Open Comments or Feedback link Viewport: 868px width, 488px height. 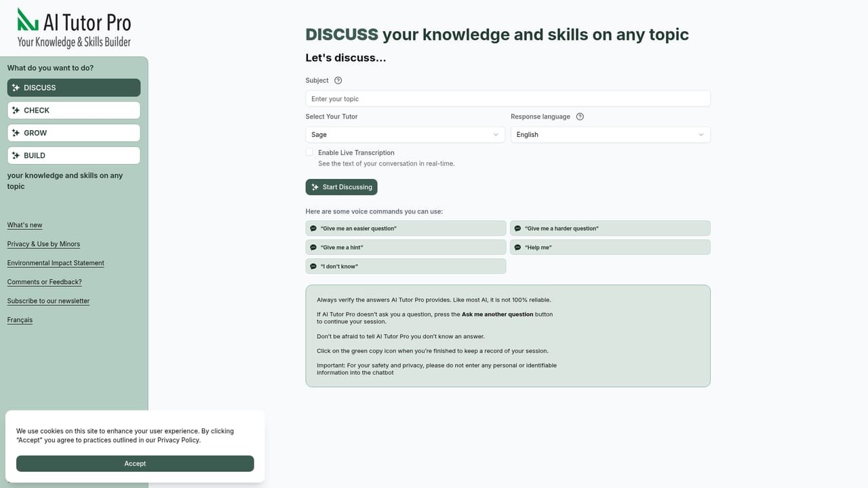[45, 282]
